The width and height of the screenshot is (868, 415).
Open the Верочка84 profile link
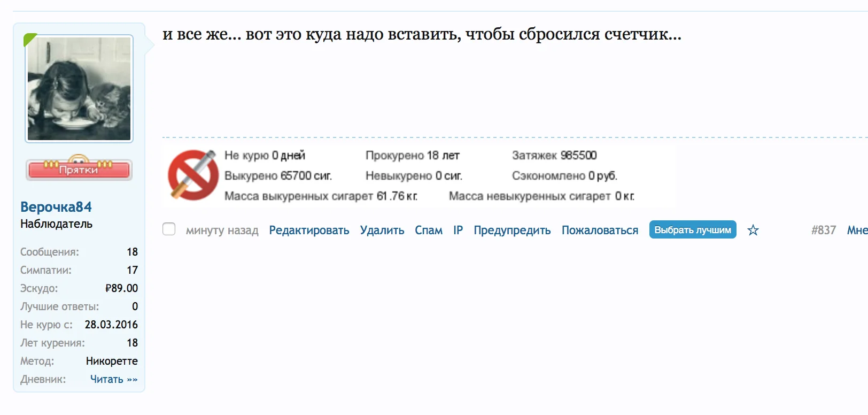(56, 207)
